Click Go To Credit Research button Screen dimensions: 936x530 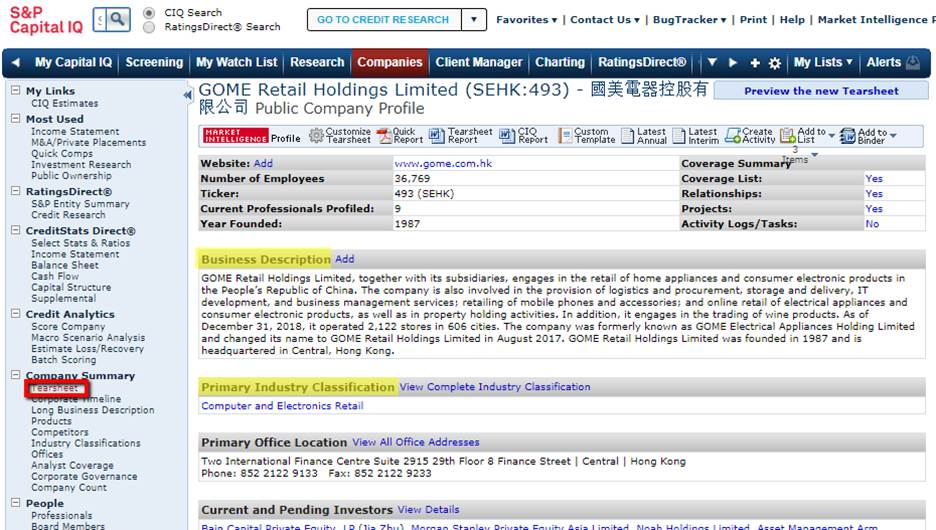point(383,20)
